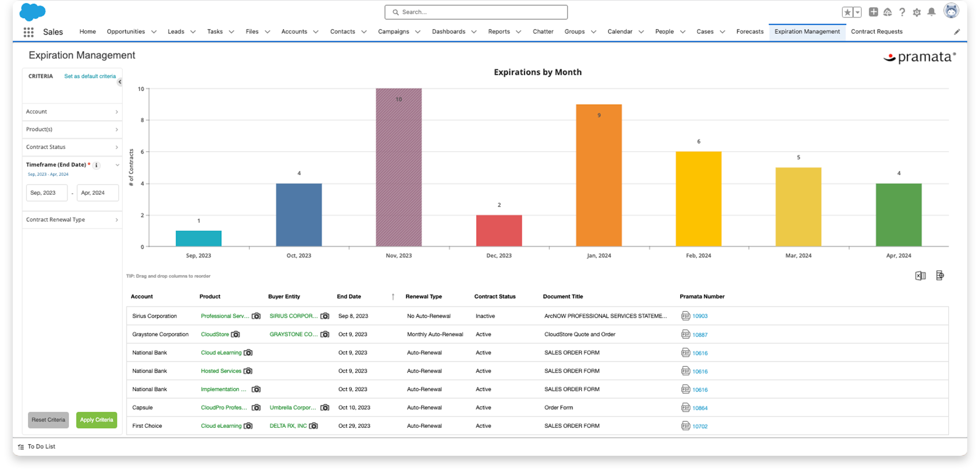Switch to Contract Requests tab

(877, 31)
